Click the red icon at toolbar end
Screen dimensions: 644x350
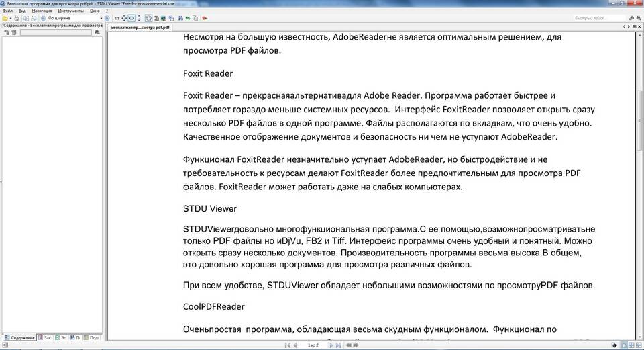tap(205, 19)
